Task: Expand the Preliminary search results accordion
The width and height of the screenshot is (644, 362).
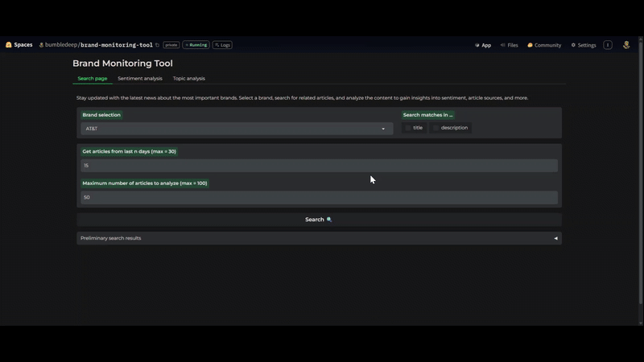Action: tap(319, 238)
